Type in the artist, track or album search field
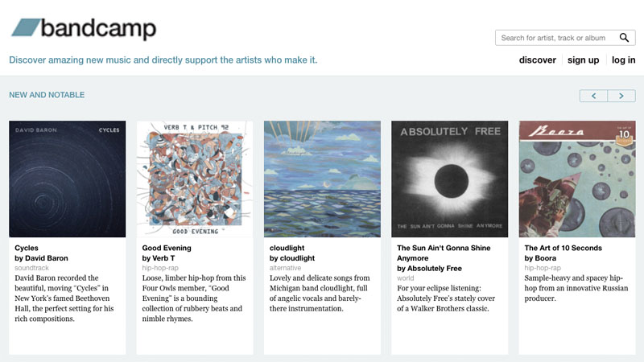Viewport: 644px width, 362px height. 555,38
